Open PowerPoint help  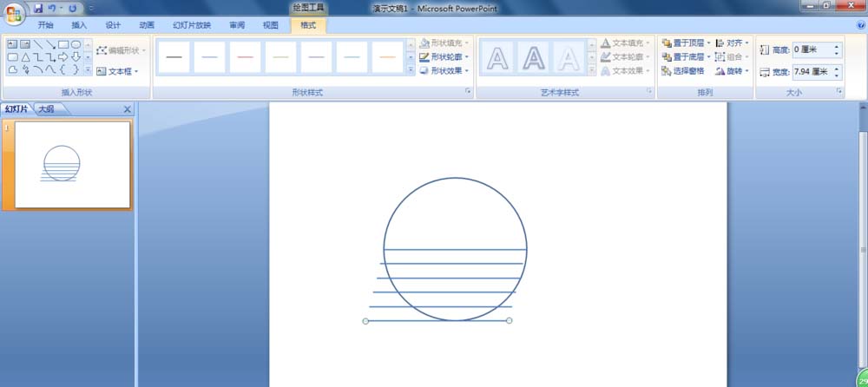click(861, 25)
